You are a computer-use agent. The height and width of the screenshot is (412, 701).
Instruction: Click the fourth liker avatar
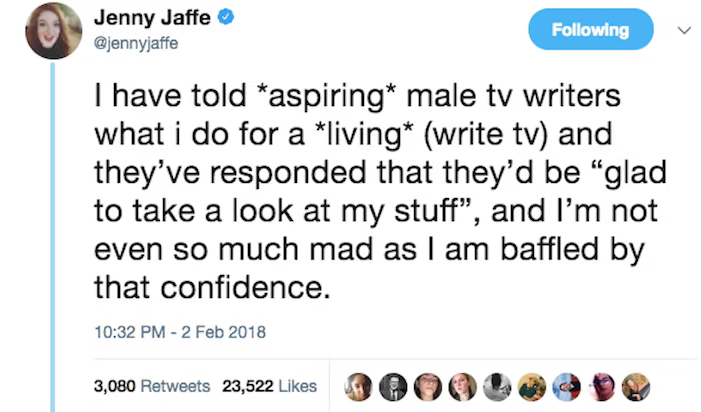(x=461, y=386)
